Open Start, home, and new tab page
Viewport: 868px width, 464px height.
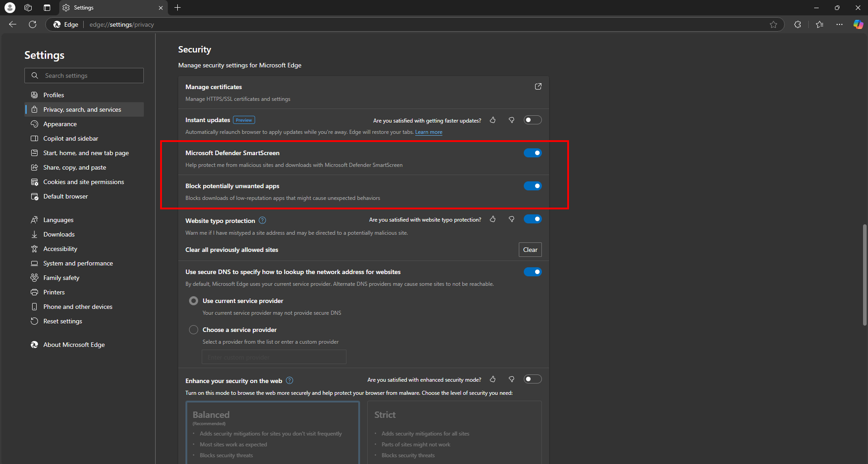coord(84,153)
